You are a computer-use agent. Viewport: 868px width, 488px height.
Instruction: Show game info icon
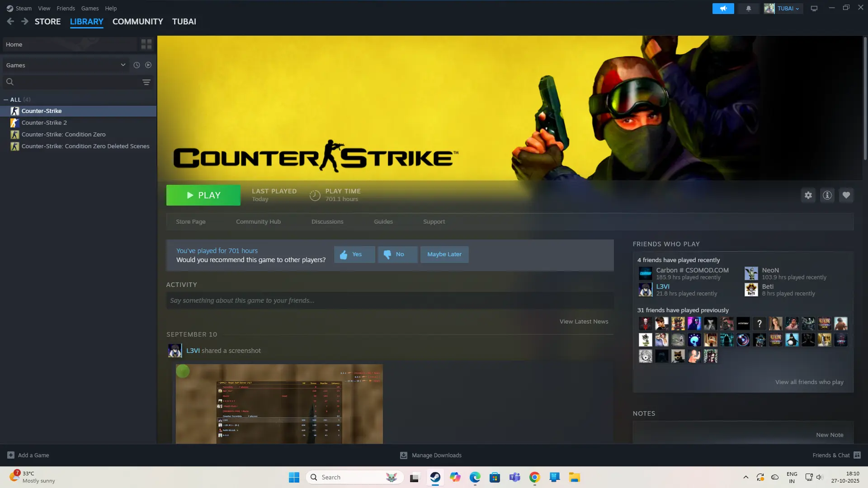pyautogui.click(x=827, y=195)
